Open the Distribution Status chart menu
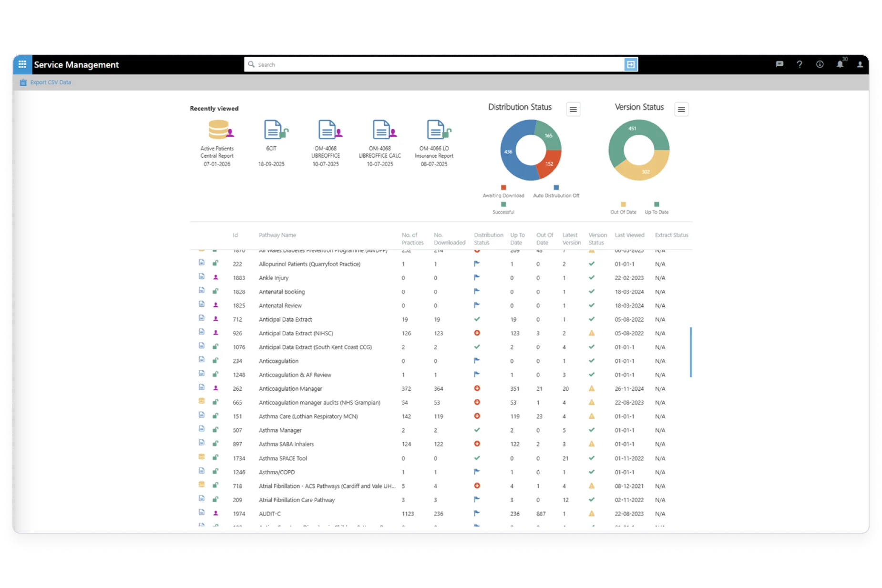The height and width of the screenshot is (588, 882). [x=573, y=109]
